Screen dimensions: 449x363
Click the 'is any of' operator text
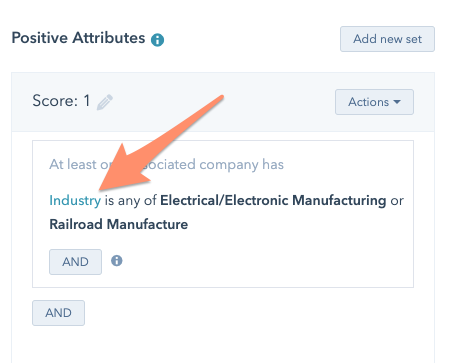[131, 201]
